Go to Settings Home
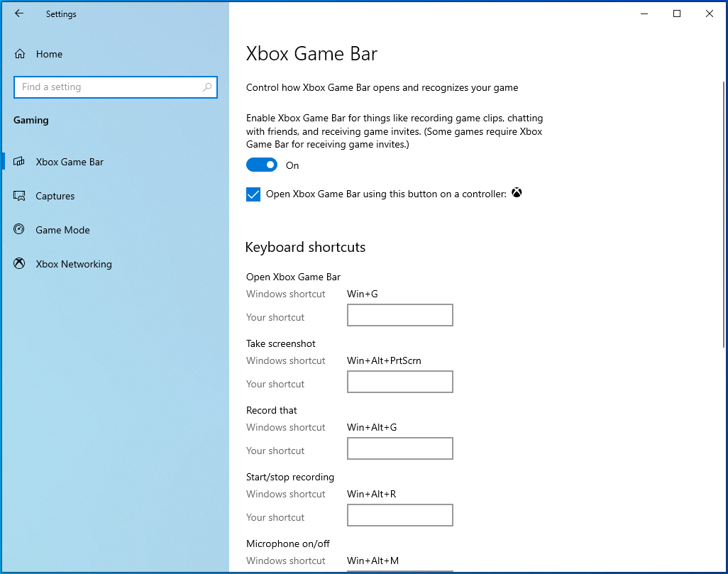Viewport: 728px width, 574px height. 49,54
